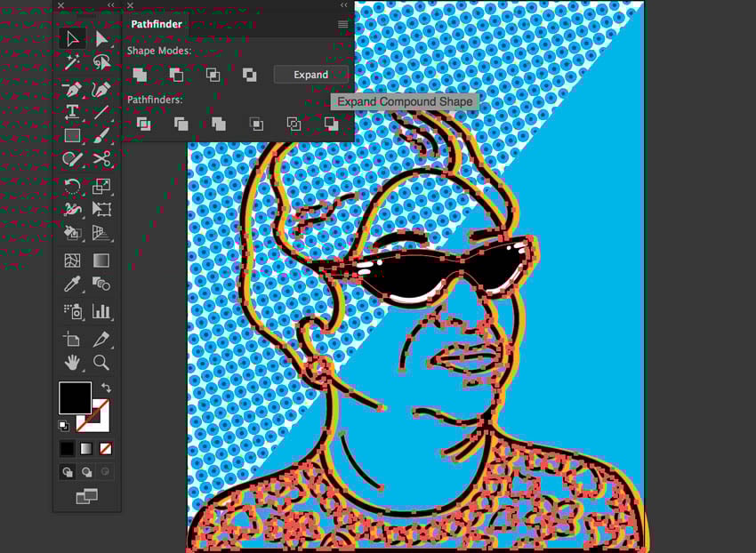
Task: Switch to the Pathfinder tab
Action: pos(157,25)
